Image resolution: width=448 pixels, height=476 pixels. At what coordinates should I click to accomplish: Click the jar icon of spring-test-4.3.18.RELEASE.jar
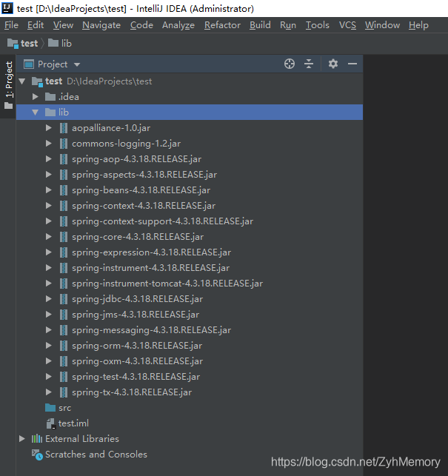coord(64,377)
